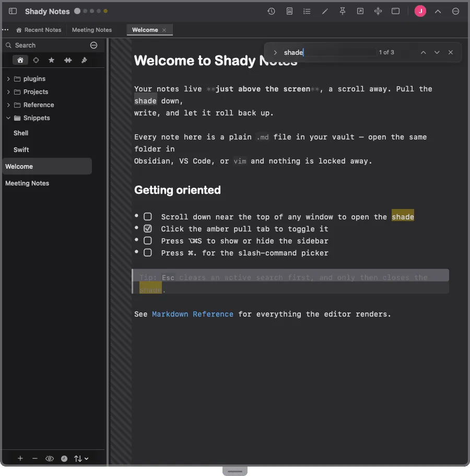Collapse the shade with the toolbar up chevron
470x476 pixels.
click(x=438, y=11)
